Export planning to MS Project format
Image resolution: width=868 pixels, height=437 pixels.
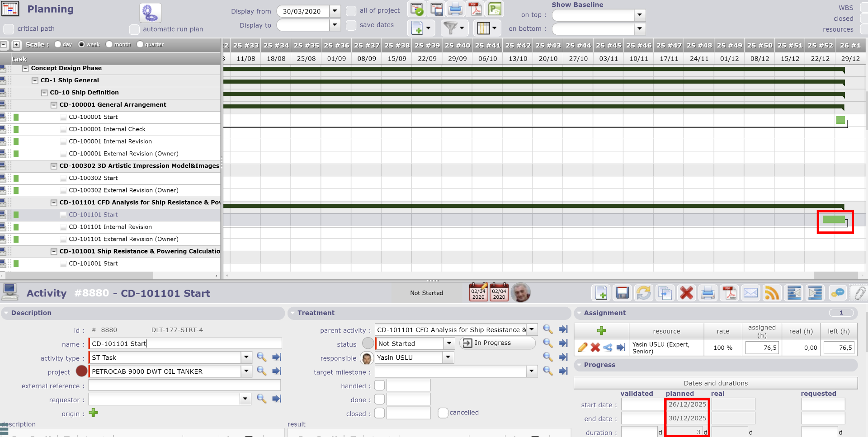pos(495,9)
